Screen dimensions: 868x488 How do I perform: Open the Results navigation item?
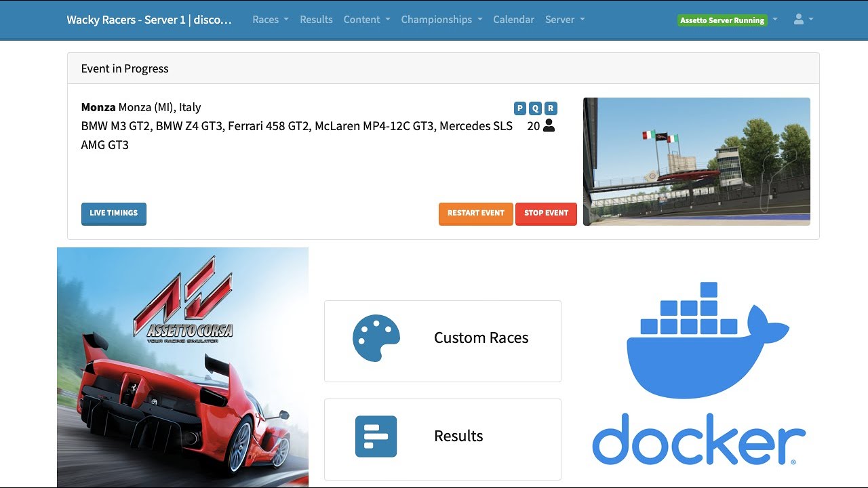click(x=316, y=20)
